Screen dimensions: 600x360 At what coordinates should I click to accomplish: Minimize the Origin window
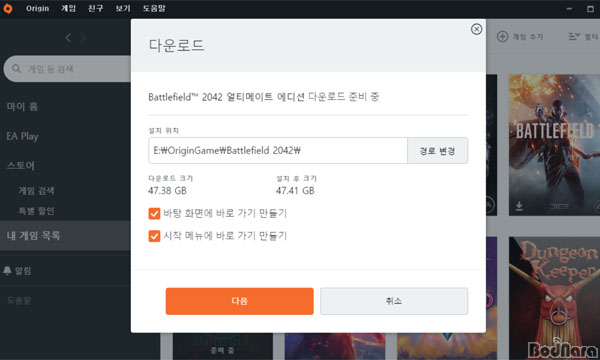coord(569,8)
